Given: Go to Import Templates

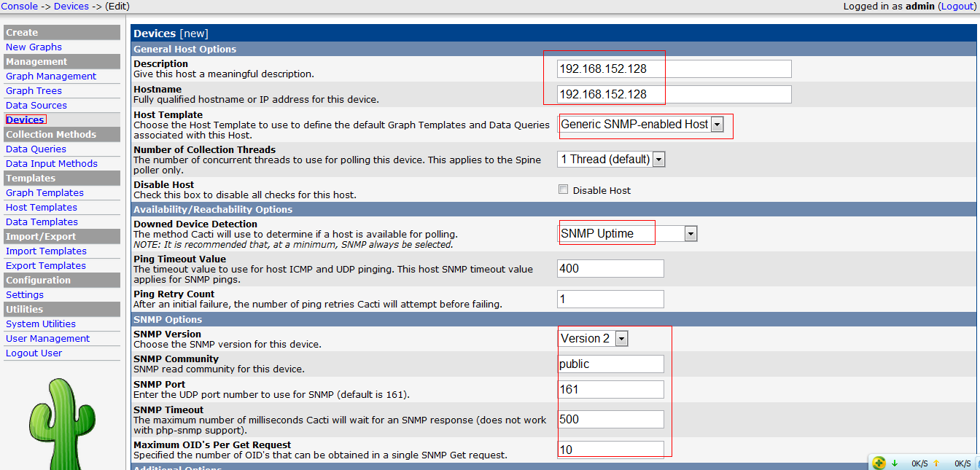Looking at the screenshot, I should coord(46,251).
